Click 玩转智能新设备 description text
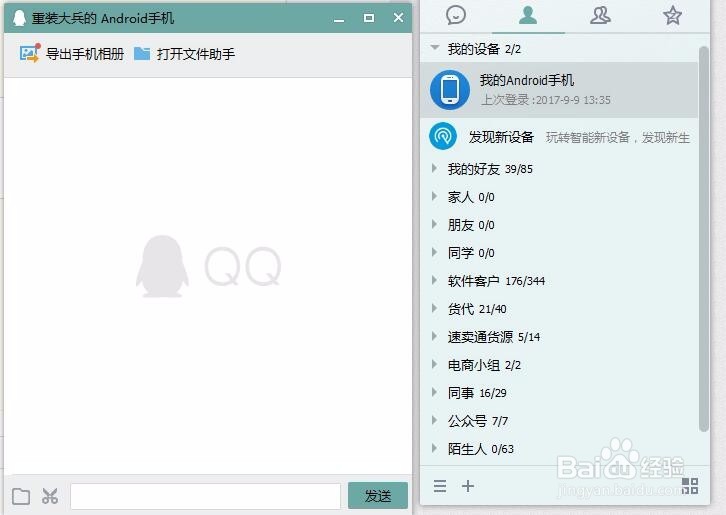726x515 pixels. 618,138
